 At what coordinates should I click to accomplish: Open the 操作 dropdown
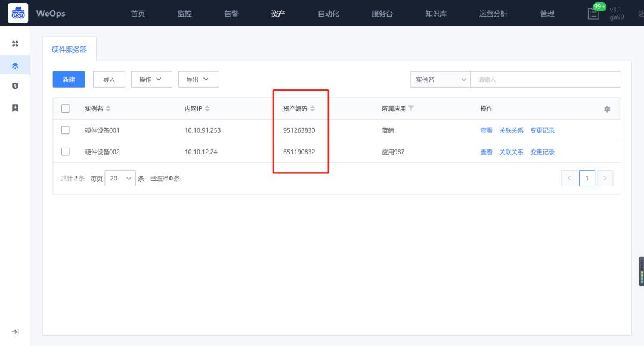pyautogui.click(x=151, y=79)
